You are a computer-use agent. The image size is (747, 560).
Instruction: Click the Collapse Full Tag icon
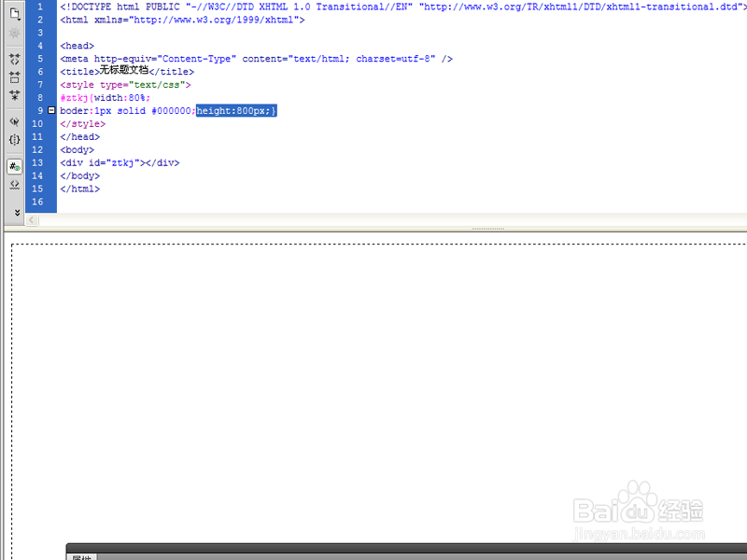point(15,59)
